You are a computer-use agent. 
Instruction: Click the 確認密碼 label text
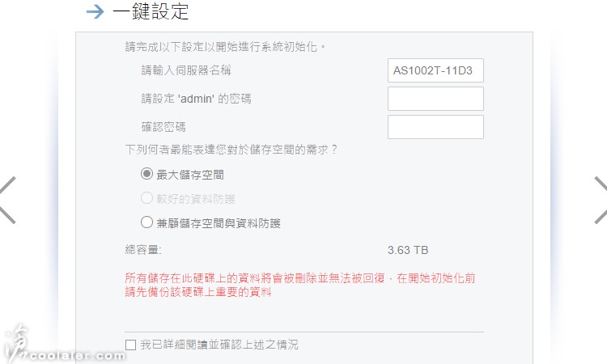click(163, 127)
